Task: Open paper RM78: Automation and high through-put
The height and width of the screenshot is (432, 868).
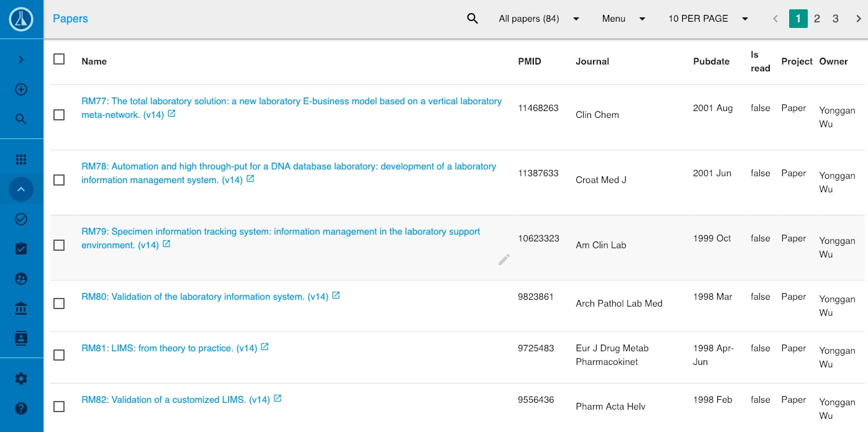Action: pos(289,173)
